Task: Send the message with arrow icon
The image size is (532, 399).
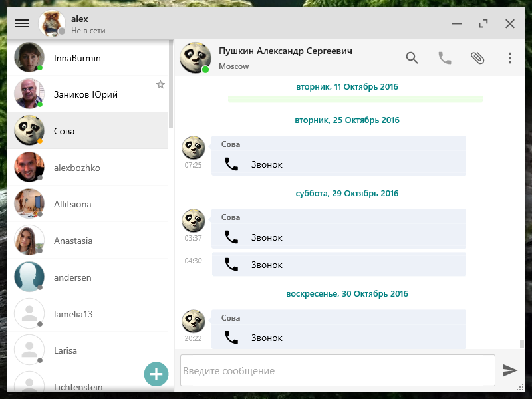Action: click(x=509, y=370)
